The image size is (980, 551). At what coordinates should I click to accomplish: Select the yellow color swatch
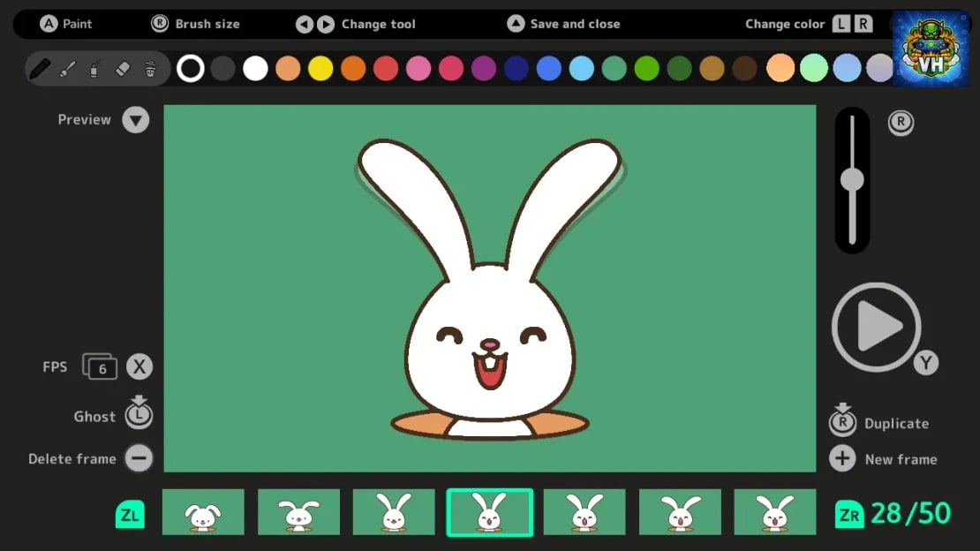[x=320, y=68]
